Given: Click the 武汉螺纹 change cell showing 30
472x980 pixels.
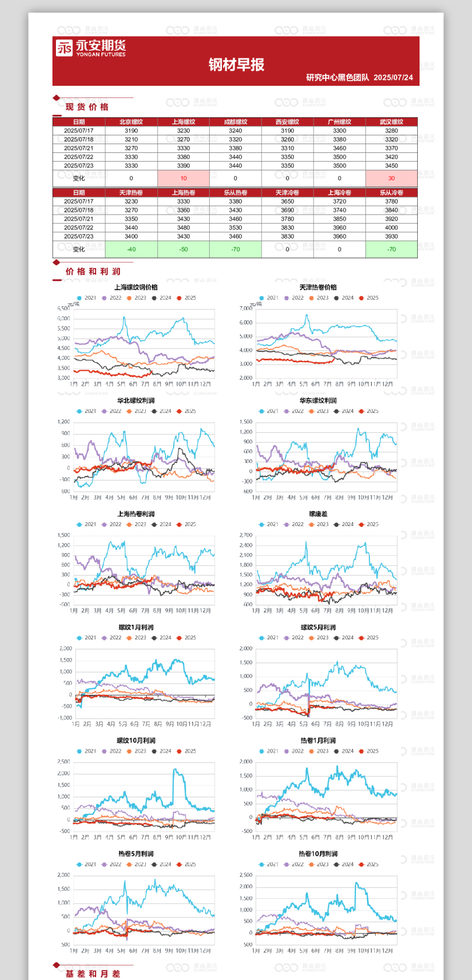Looking at the screenshot, I should (392, 178).
